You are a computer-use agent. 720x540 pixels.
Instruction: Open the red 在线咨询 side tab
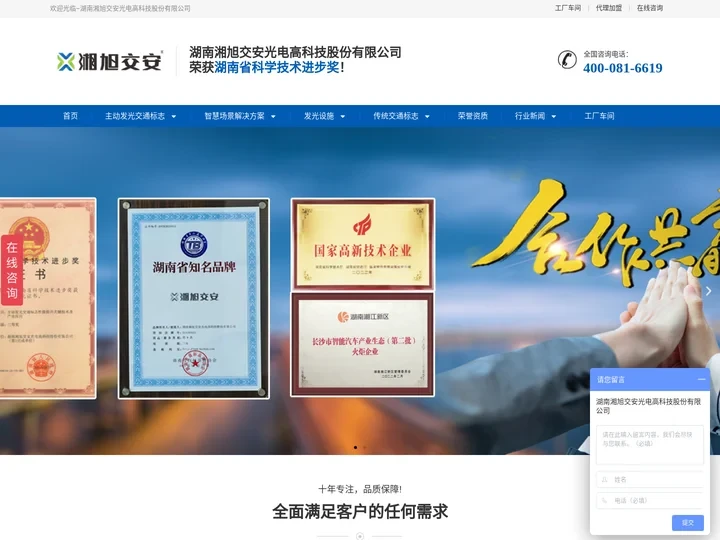coord(12,270)
